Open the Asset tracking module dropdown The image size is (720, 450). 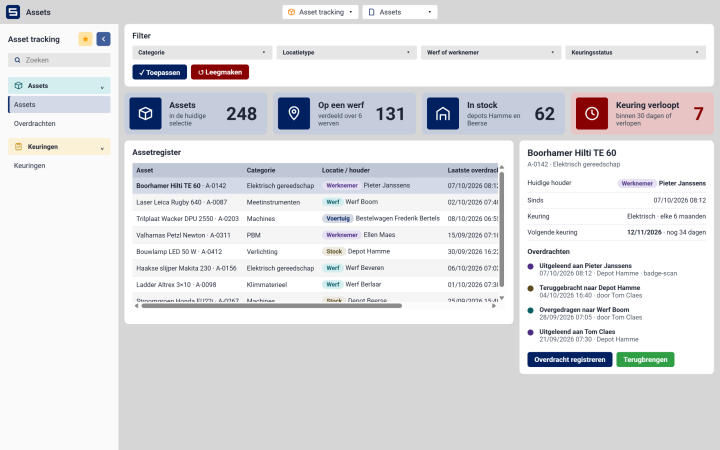pyautogui.click(x=321, y=12)
